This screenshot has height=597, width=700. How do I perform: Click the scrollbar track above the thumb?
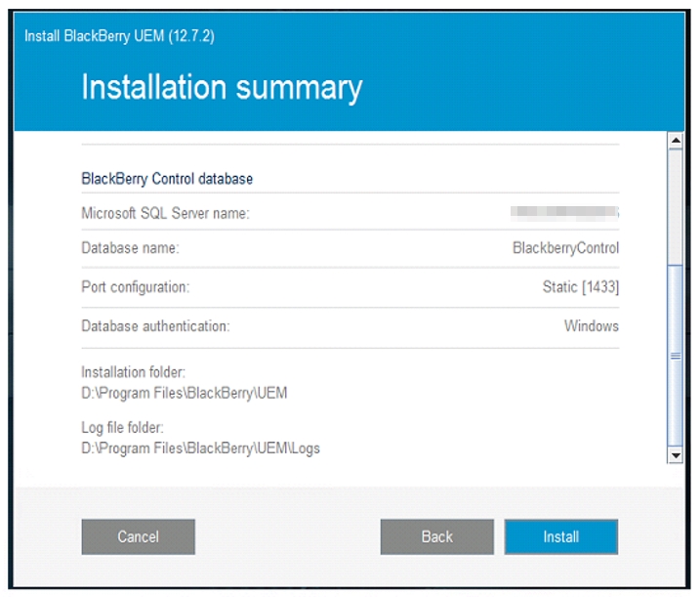[x=674, y=205]
